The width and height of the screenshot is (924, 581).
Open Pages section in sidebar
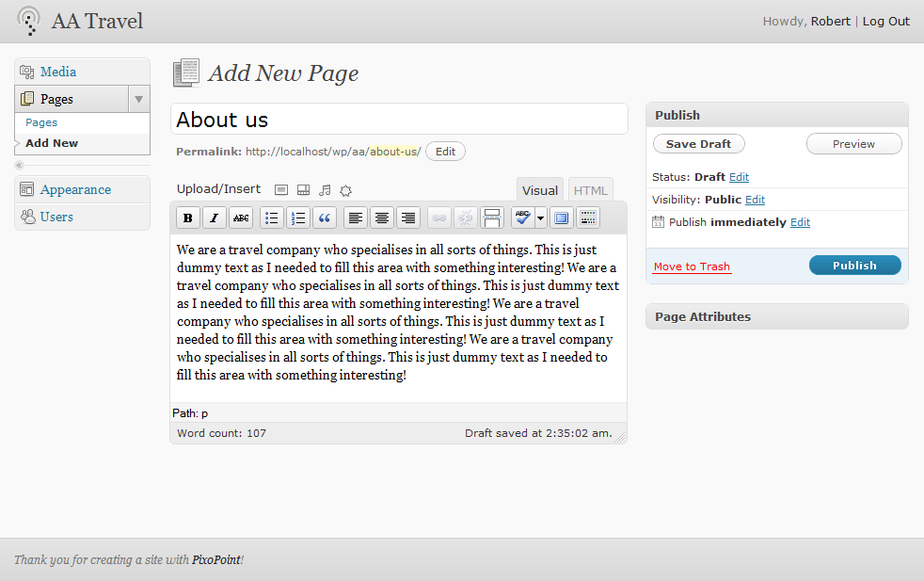[56, 99]
